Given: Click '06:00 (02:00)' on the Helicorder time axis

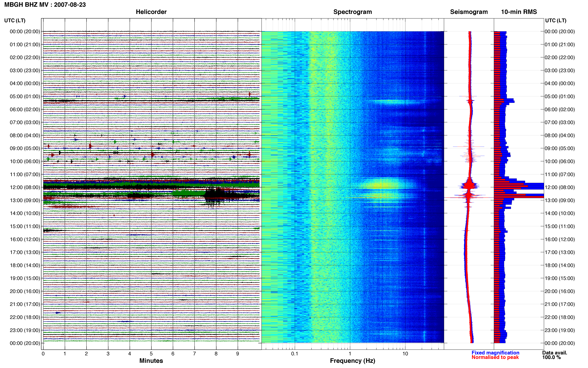Looking at the screenshot, I should (25, 110).
